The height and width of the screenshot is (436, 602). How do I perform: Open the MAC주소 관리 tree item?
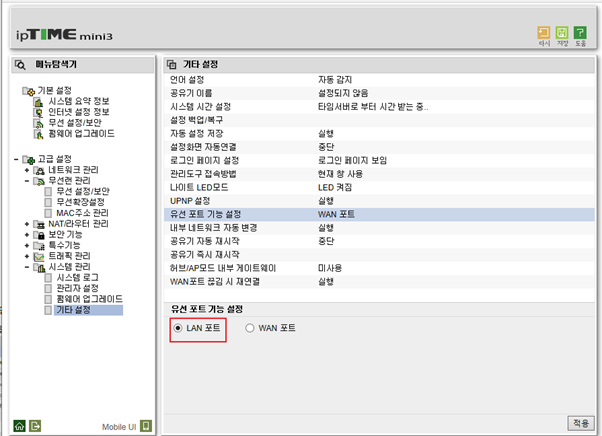pyautogui.click(x=82, y=213)
